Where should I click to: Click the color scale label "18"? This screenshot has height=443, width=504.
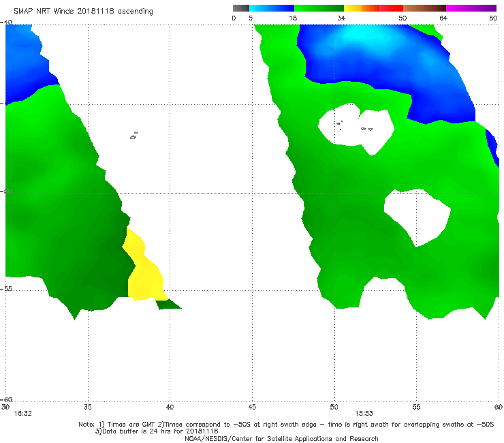[293, 18]
